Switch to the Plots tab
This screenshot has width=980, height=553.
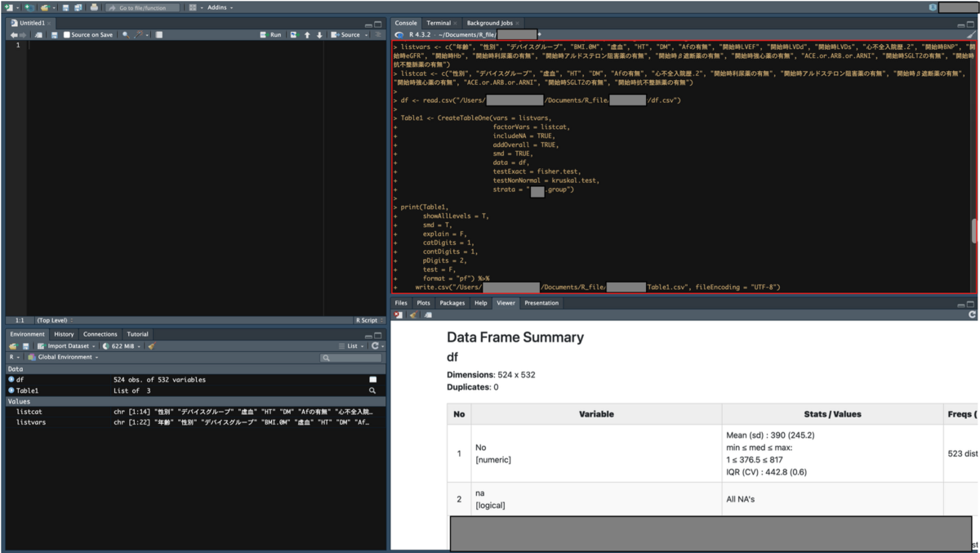pyautogui.click(x=423, y=303)
